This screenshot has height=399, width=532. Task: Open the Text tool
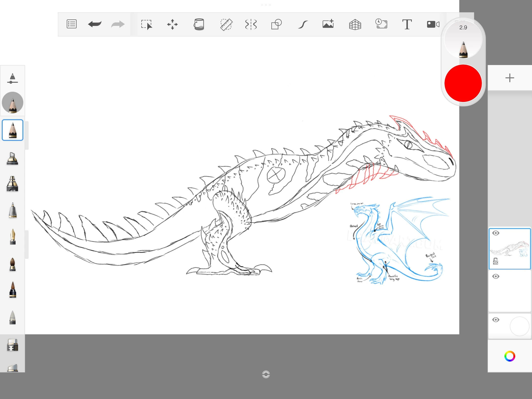tap(407, 24)
